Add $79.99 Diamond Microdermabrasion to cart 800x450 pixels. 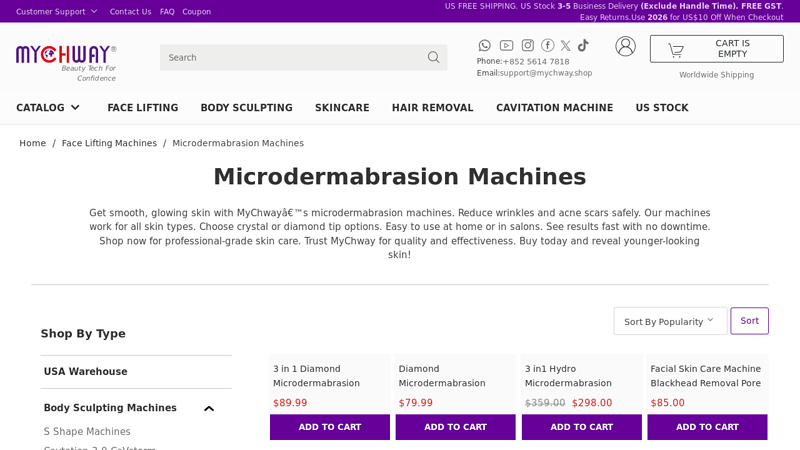456,427
